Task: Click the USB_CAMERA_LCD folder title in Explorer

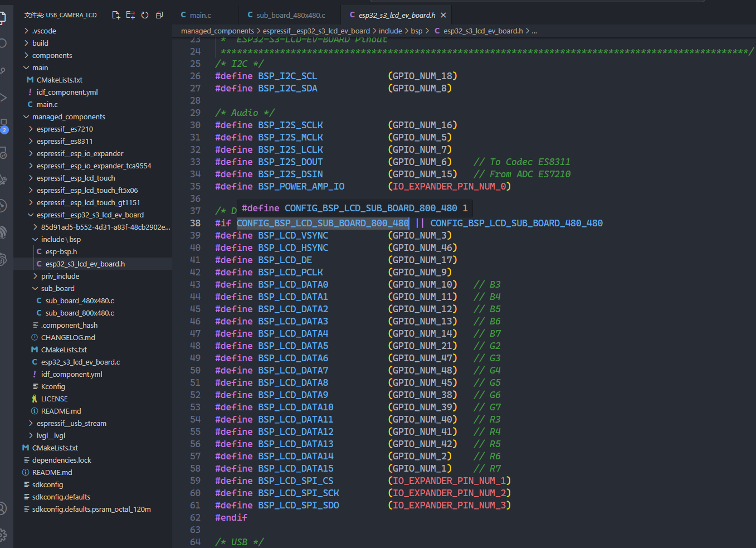Action: 61,15
